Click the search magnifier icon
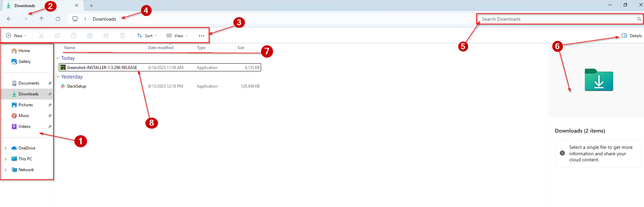This screenshot has height=207, width=644. pos(639,19)
